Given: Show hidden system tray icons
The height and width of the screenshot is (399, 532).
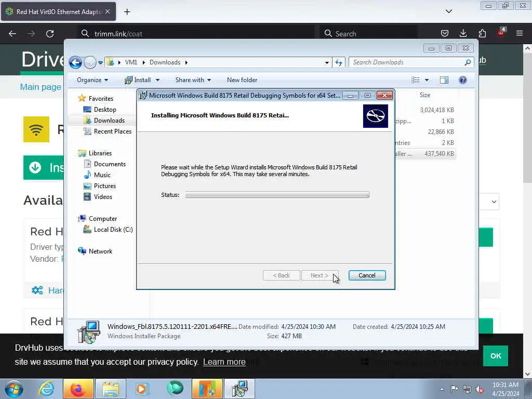Looking at the screenshot, I should point(442,389).
